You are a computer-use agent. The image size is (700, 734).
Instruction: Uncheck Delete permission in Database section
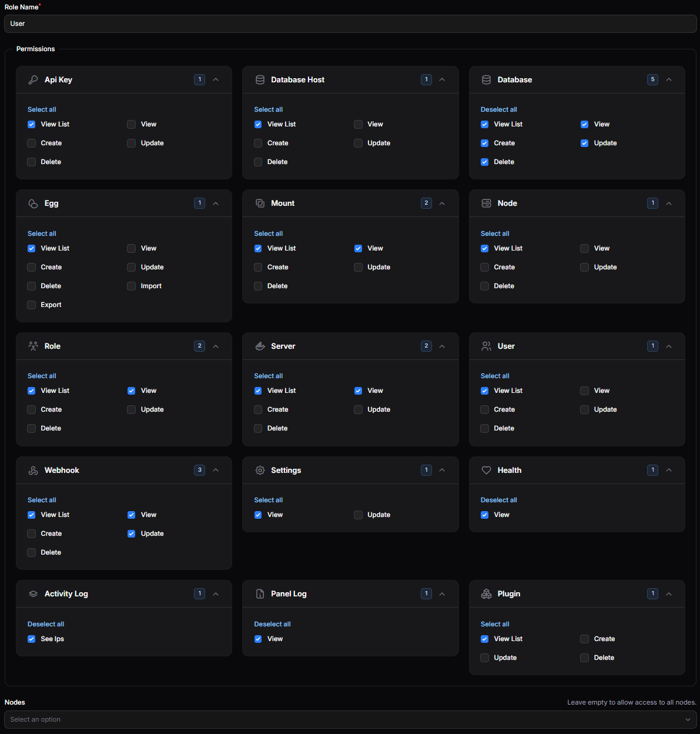tap(484, 162)
